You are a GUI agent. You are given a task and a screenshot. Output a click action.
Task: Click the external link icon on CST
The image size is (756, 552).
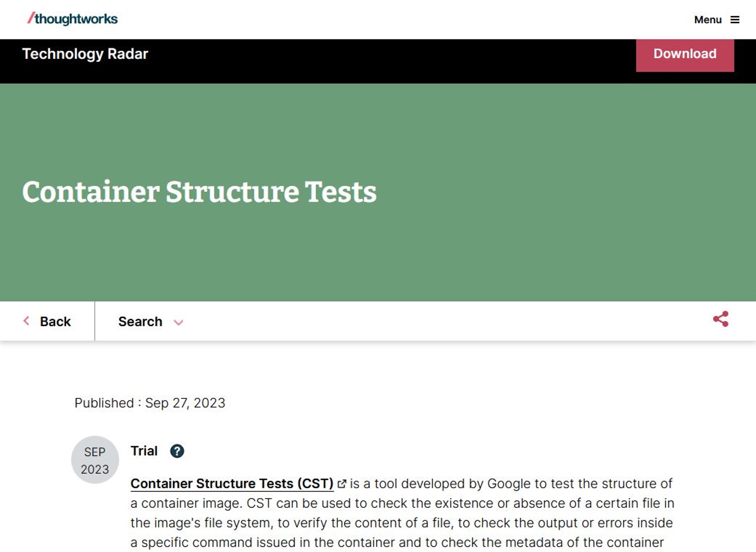(341, 483)
